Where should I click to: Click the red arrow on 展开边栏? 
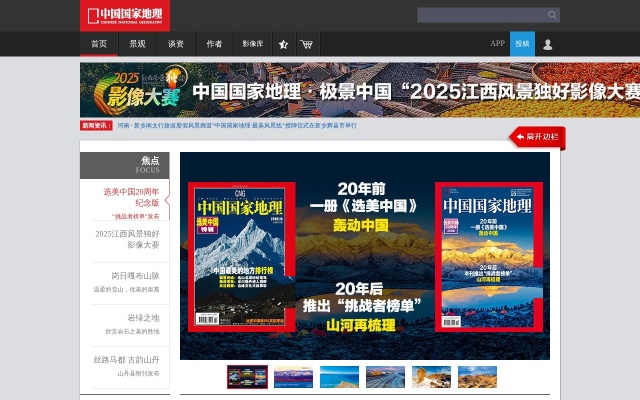tap(519, 137)
